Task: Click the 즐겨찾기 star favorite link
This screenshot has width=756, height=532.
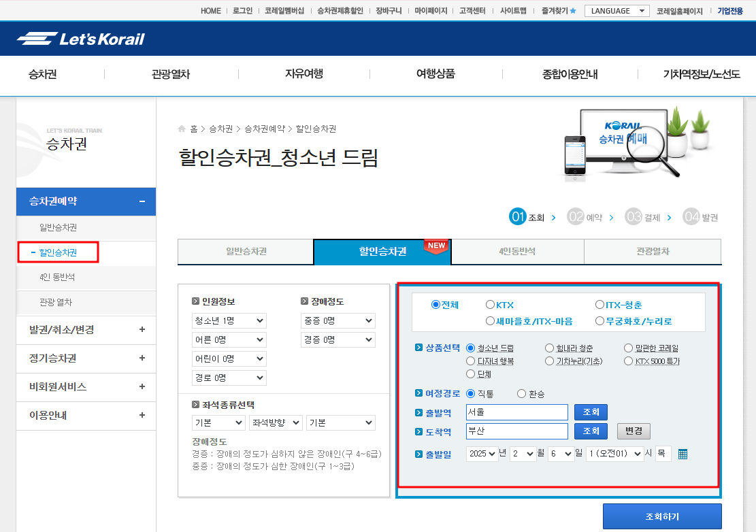Action: point(558,11)
